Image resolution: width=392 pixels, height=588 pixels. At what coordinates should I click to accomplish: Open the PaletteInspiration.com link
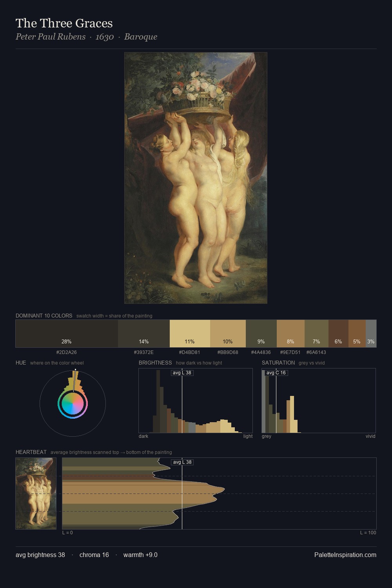pyautogui.click(x=345, y=555)
